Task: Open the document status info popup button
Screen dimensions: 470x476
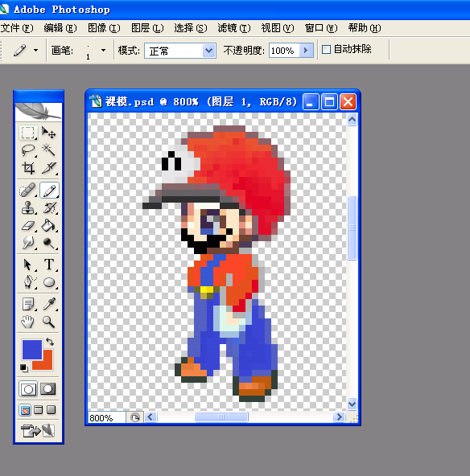Action: 135,417
